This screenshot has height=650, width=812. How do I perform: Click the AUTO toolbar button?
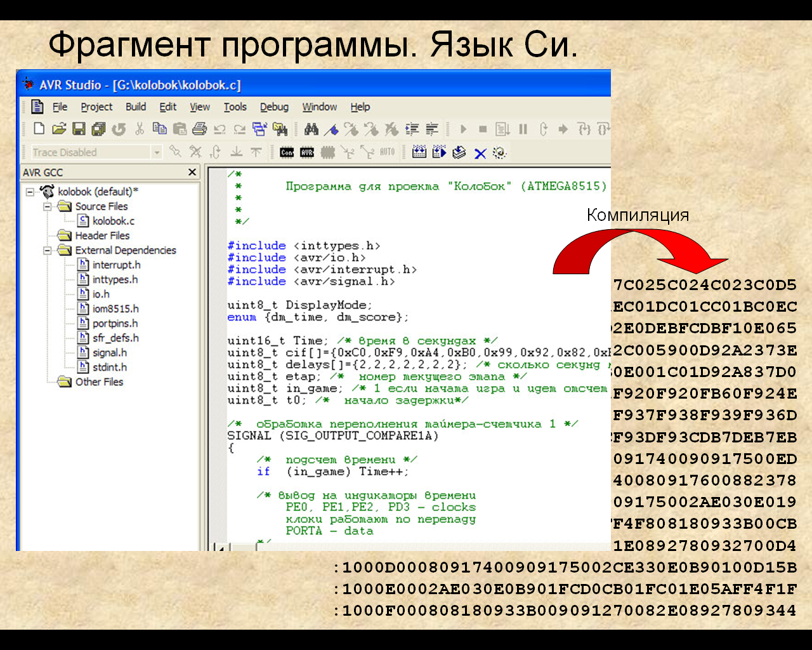(x=387, y=152)
